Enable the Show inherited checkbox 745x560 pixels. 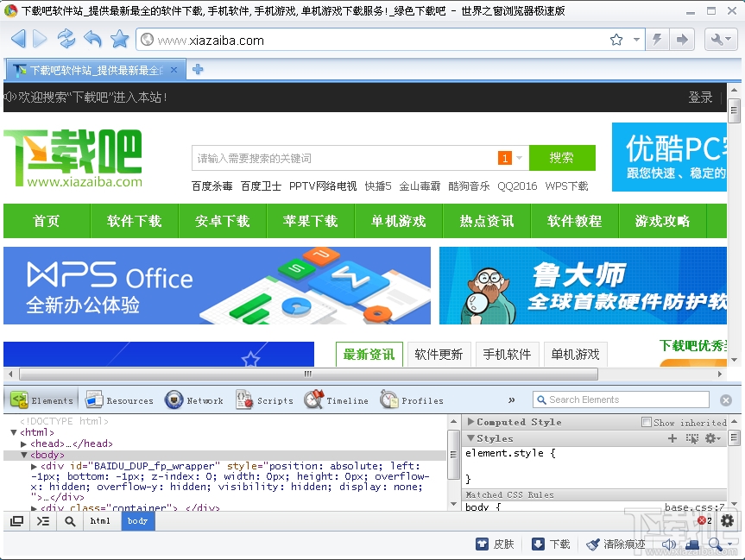[x=647, y=422]
